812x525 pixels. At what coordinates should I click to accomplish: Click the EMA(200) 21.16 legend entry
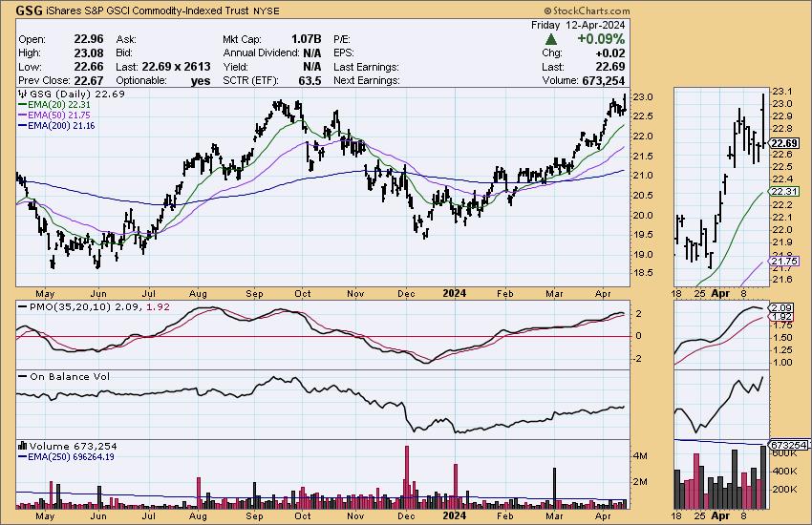coord(56,126)
